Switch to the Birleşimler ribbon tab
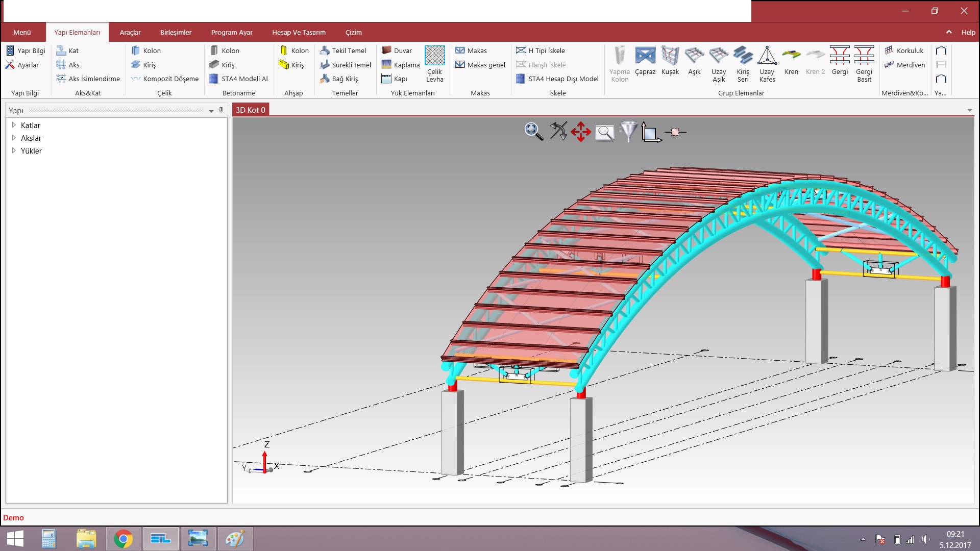This screenshot has width=980, height=551. click(176, 32)
